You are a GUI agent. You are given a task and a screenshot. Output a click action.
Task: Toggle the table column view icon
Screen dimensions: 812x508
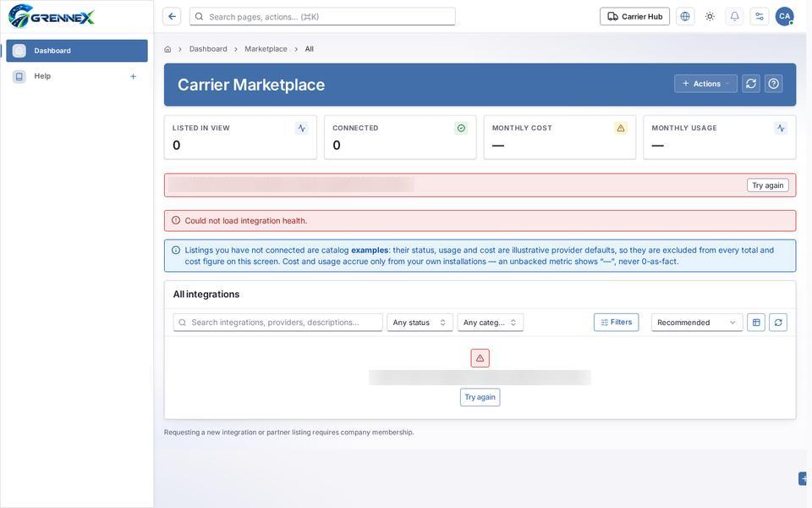coord(756,323)
